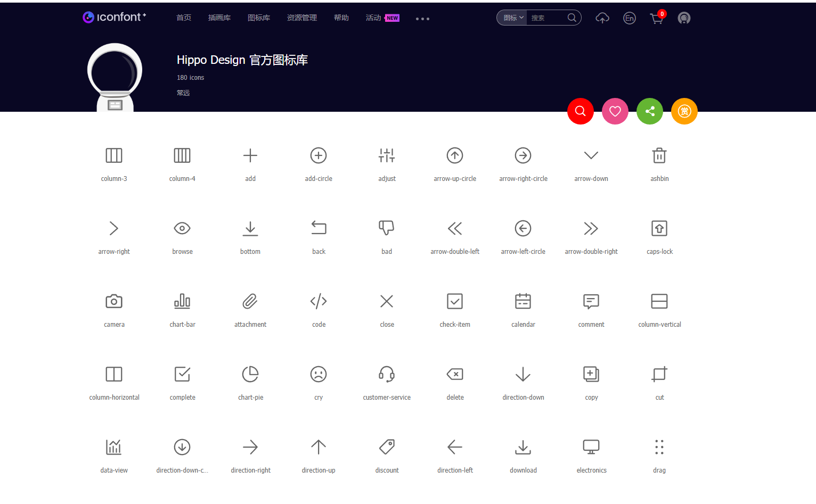The height and width of the screenshot is (504, 816).
Task: Expand the three-dots more menu
Action: pyautogui.click(x=422, y=19)
